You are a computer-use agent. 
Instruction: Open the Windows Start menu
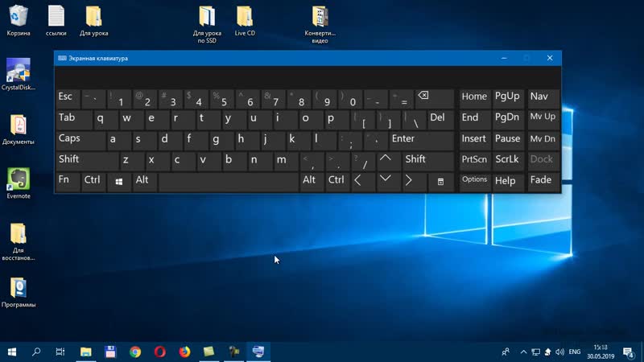click(12, 352)
